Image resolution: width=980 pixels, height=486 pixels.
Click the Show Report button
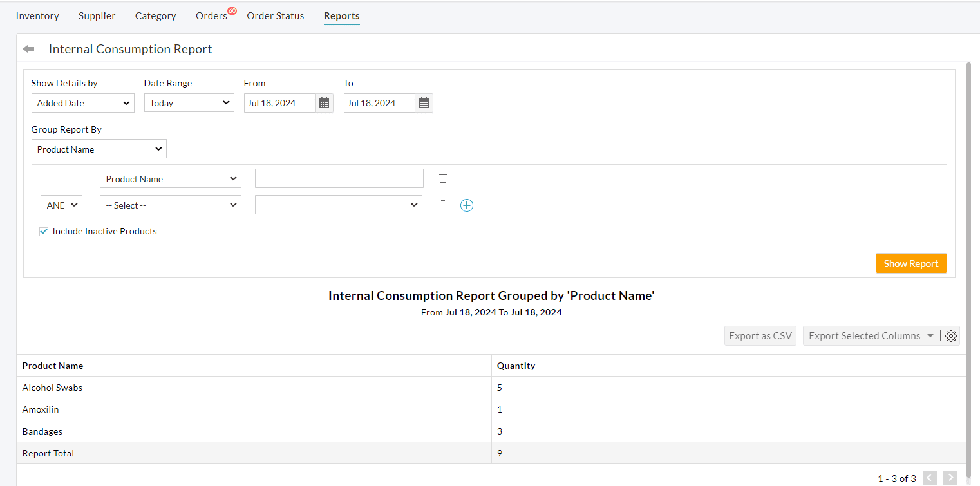click(911, 263)
